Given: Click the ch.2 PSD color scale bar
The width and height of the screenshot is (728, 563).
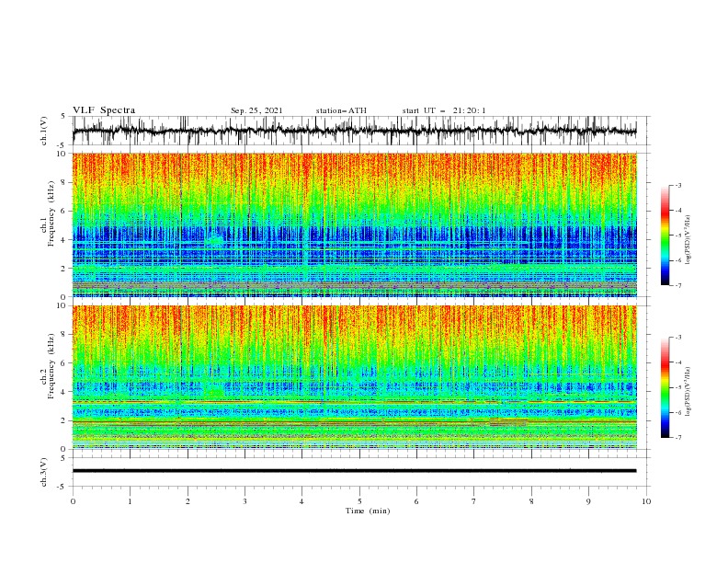Looking at the screenshot, I should coord(665,387).
